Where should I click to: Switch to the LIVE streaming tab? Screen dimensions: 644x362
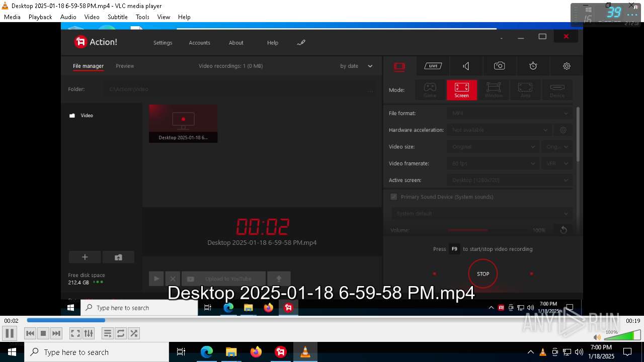(x=433, y=66)
